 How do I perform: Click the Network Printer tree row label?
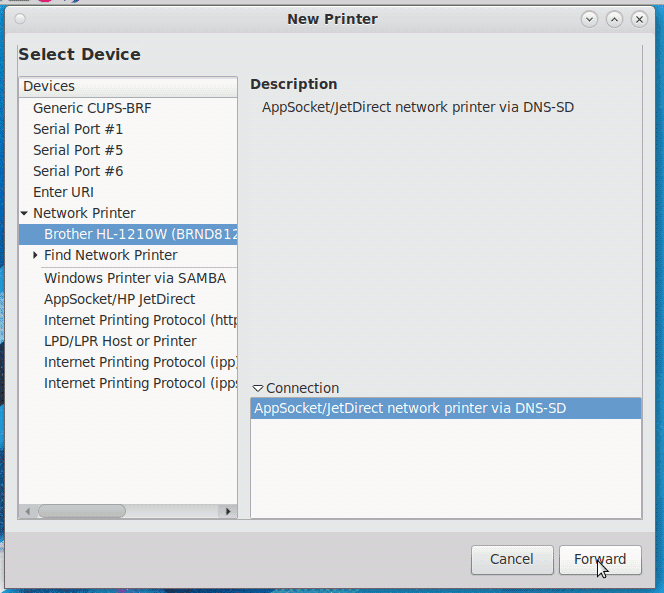coord(84,213)
